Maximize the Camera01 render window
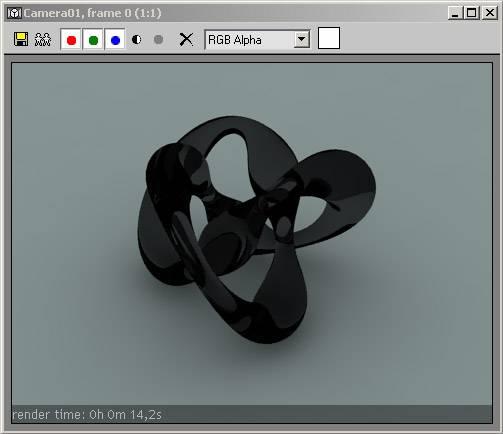The image size is (503, 434). point(472,13)
